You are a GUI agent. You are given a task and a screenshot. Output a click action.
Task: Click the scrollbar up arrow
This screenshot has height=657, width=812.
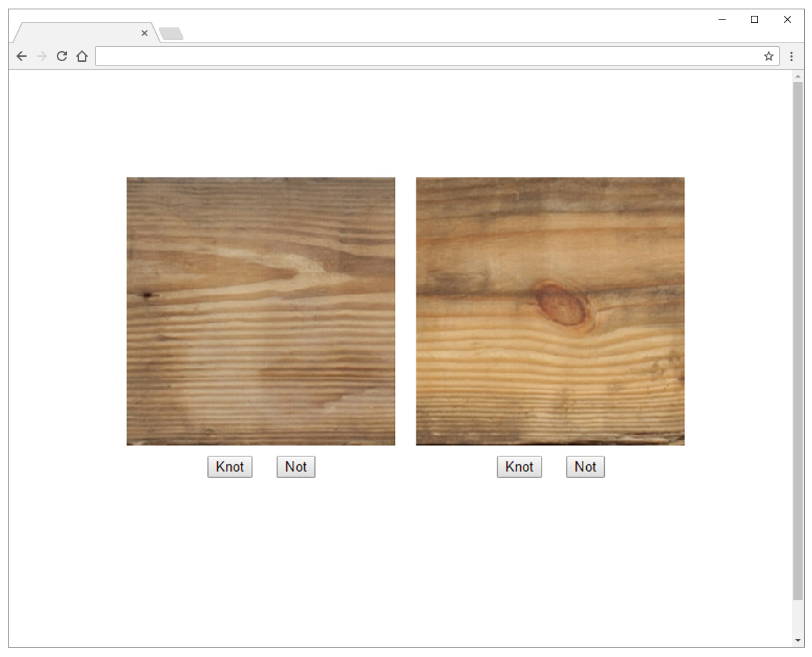798,76
